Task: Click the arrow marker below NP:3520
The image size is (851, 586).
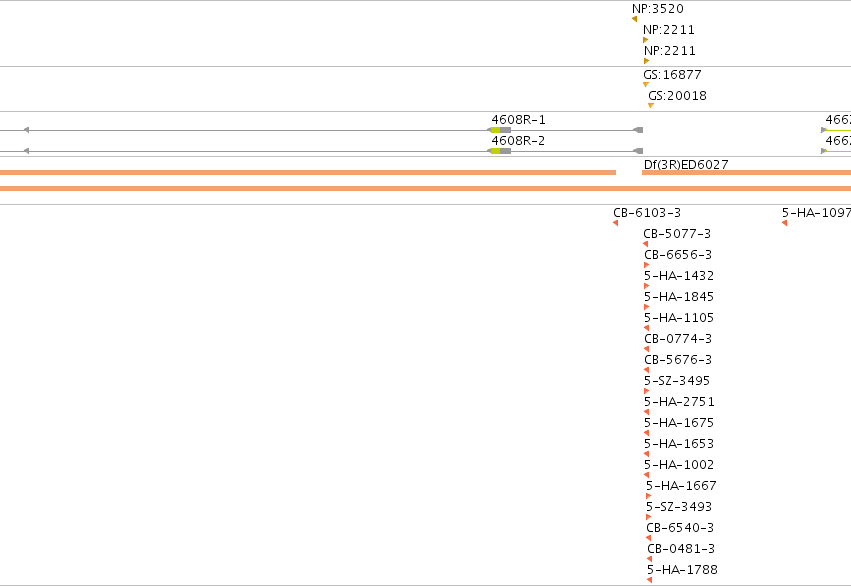Action: (634, 20)
